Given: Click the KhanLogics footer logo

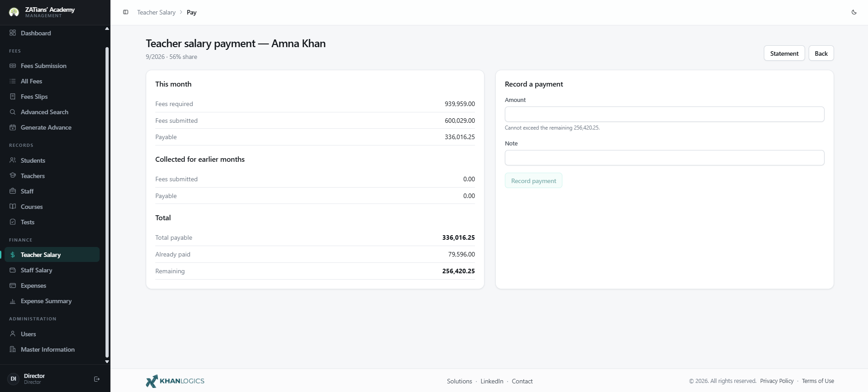Looking at the screenshot, I should [175, 381].
